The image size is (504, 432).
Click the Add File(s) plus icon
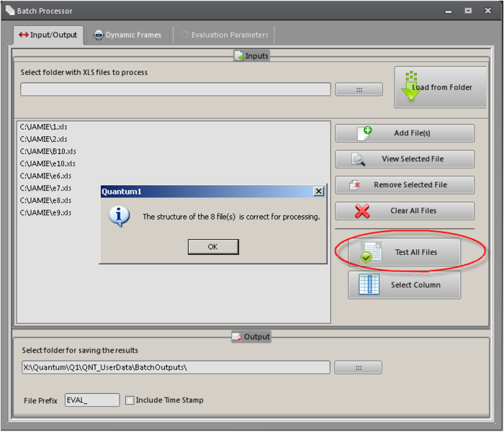click(364, 133)
